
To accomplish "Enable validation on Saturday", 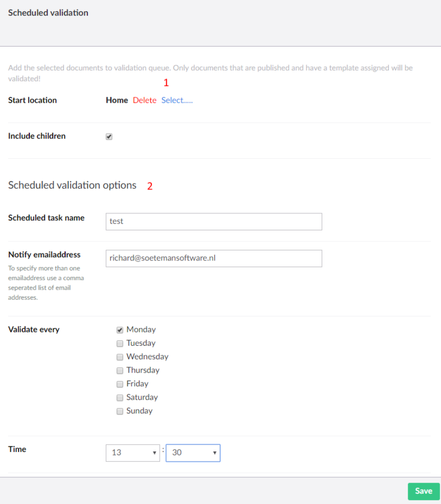I will pos(120,398).
